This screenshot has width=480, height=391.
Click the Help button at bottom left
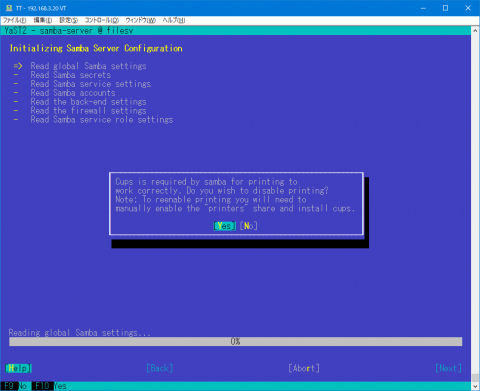pyautogui.click(x=18, y=368)
